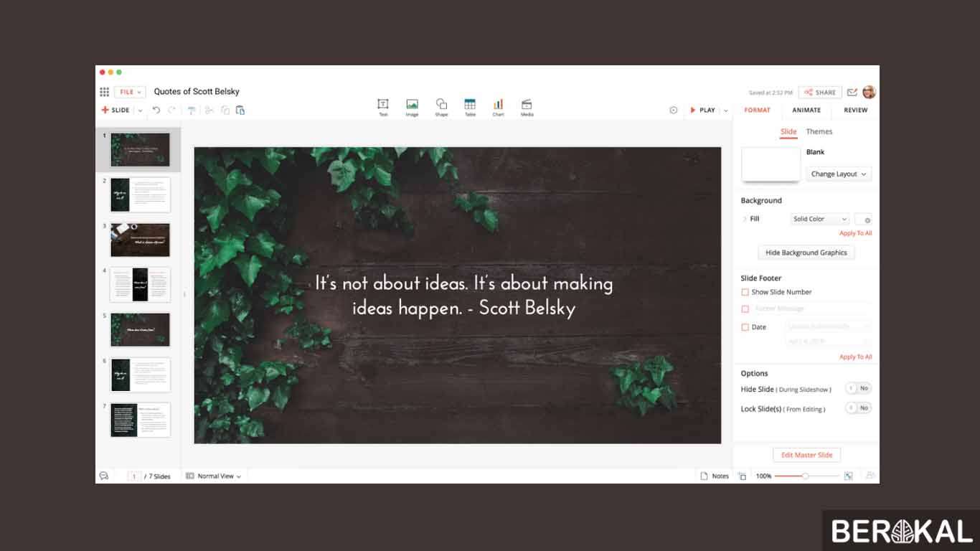The image size is (980, 551).
Task: Click the Footer Message text field
Action: coord(812,309)
